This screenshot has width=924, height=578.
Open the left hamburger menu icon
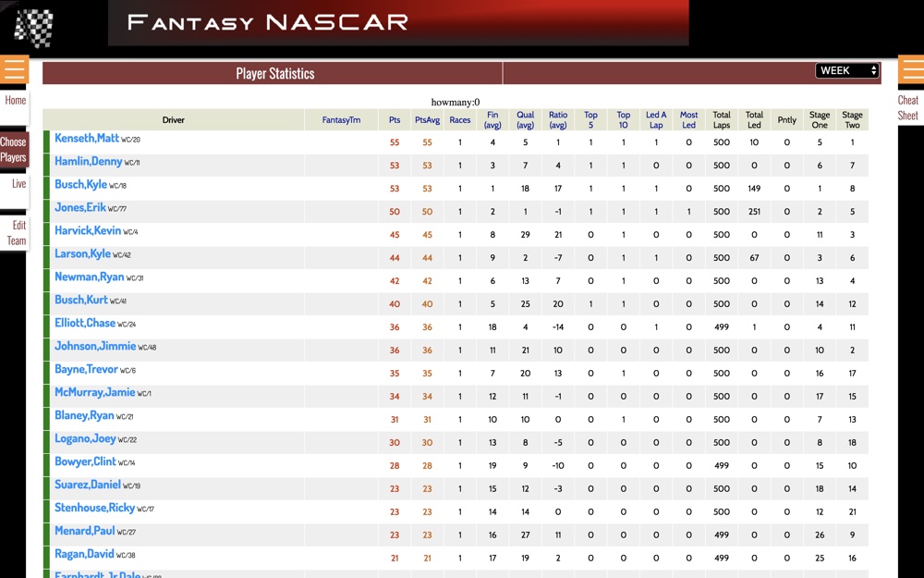point(14,69)
